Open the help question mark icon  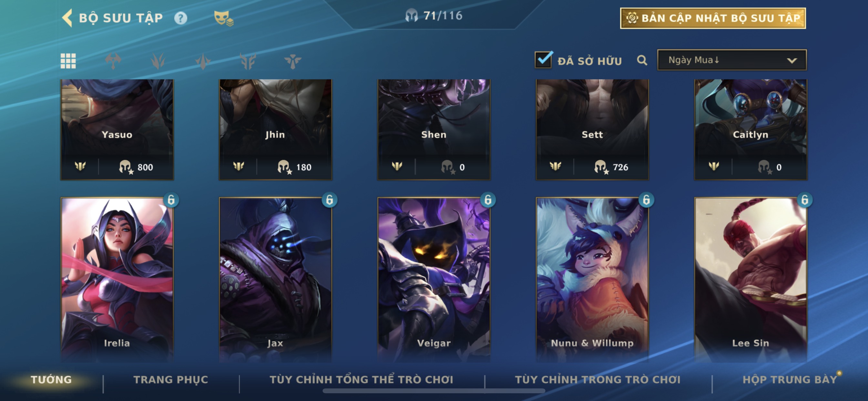click(181, 18)
